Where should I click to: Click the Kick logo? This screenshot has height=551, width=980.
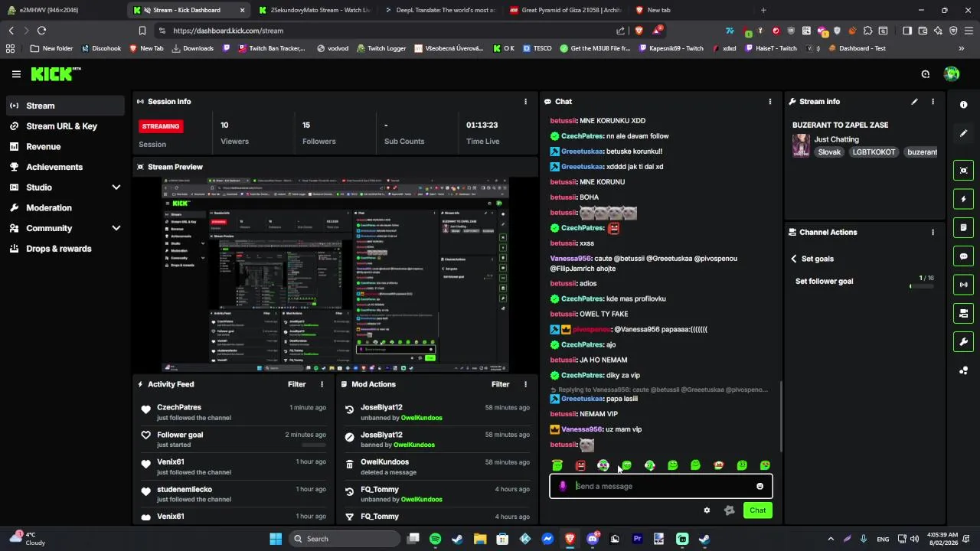click(55, 74)
